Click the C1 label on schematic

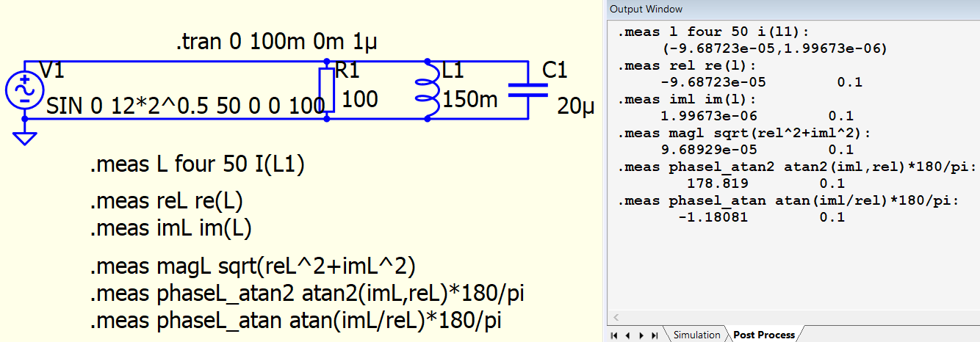(x=555, y=71)
